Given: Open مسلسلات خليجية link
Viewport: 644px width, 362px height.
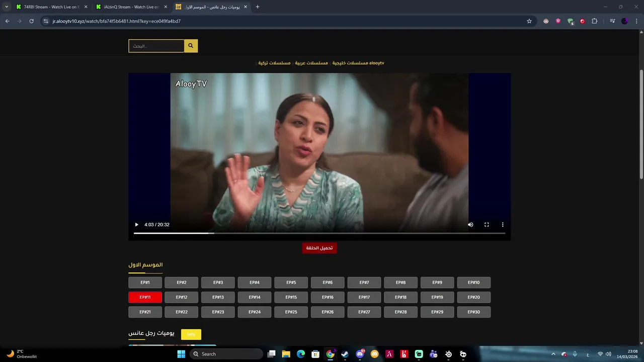Looking at the screenshot, I should [350, 63].
